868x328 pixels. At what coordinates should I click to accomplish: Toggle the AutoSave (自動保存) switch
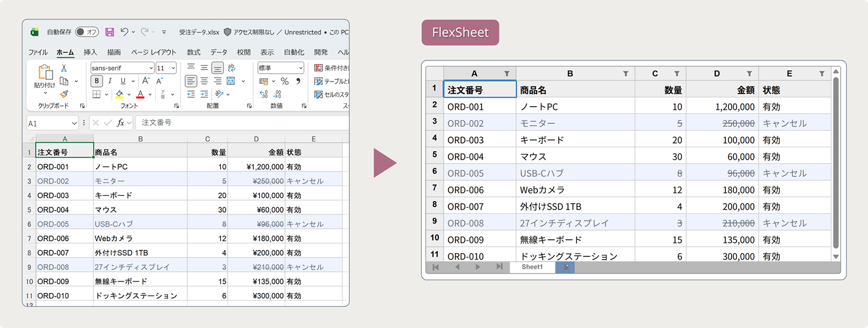[87, 32]
